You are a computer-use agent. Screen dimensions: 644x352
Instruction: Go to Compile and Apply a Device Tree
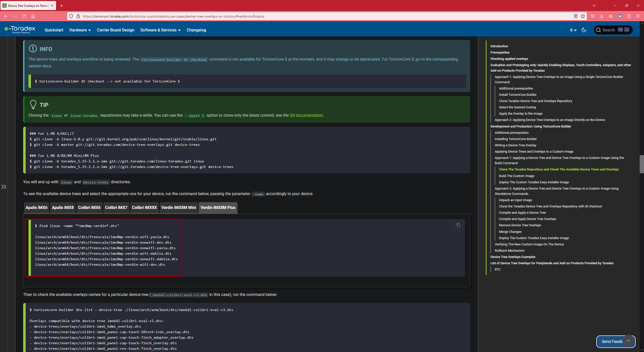[522, 212]
